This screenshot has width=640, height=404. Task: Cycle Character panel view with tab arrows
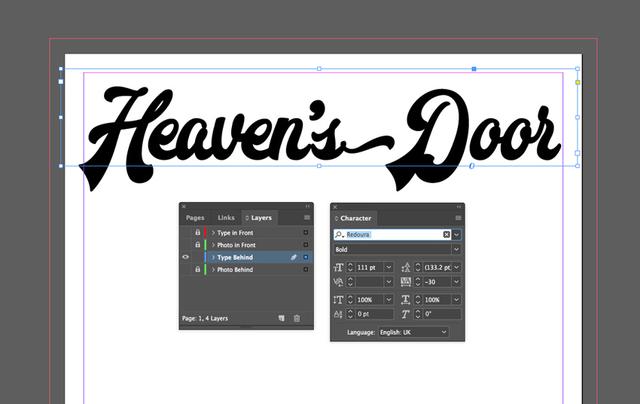337,218
